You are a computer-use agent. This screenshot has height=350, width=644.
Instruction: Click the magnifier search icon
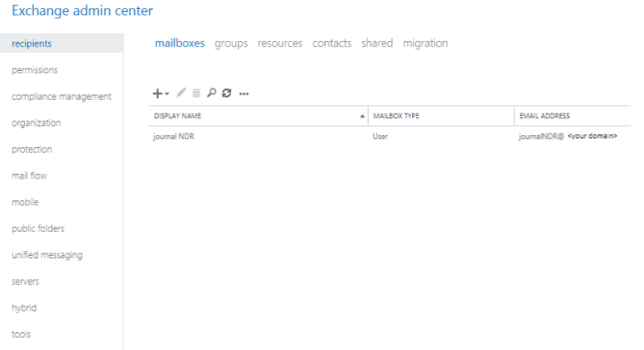click(211, 93)
